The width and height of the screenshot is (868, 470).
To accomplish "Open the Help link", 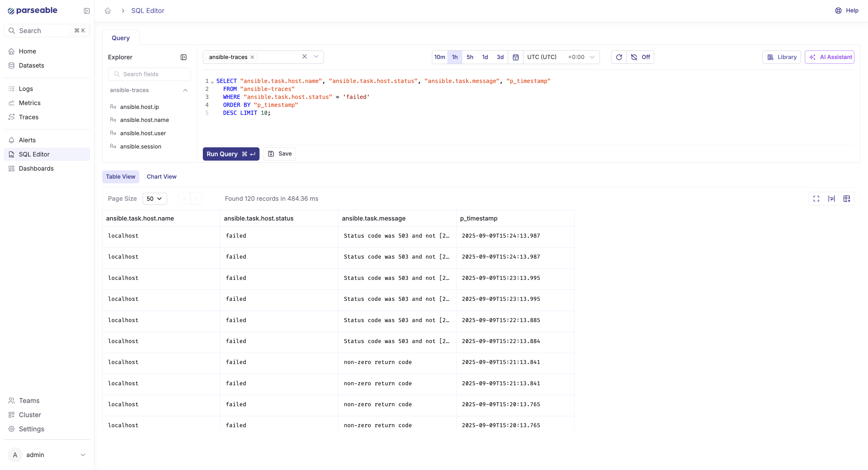I will [847, 10].
